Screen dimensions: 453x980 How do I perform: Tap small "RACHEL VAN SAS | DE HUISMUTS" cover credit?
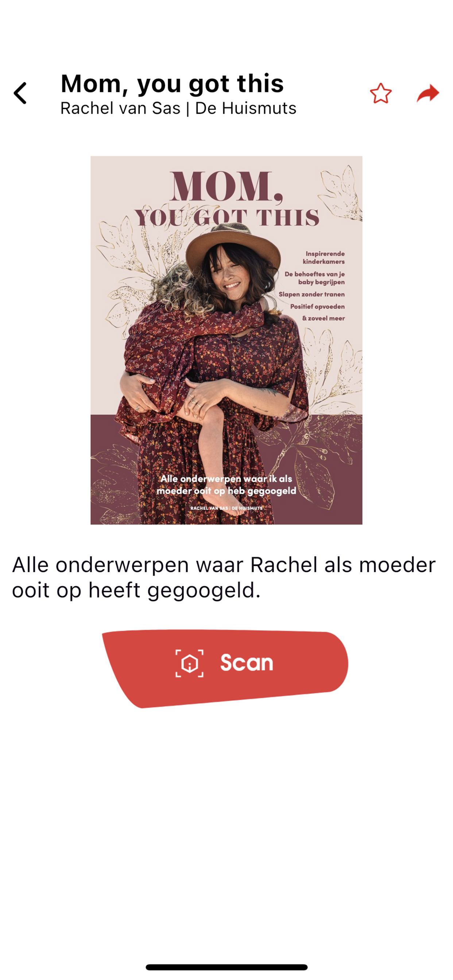pyautogui.click(x=226, y=508)
